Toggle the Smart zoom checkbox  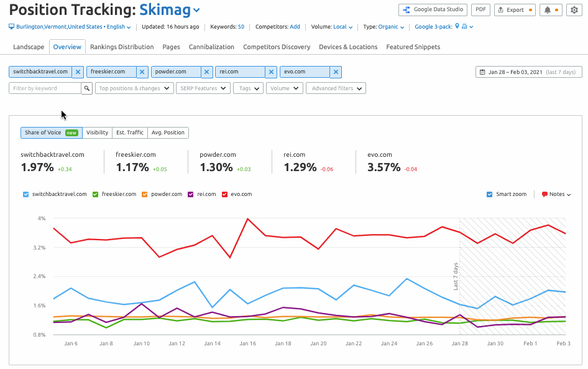[x=490, y=194]
